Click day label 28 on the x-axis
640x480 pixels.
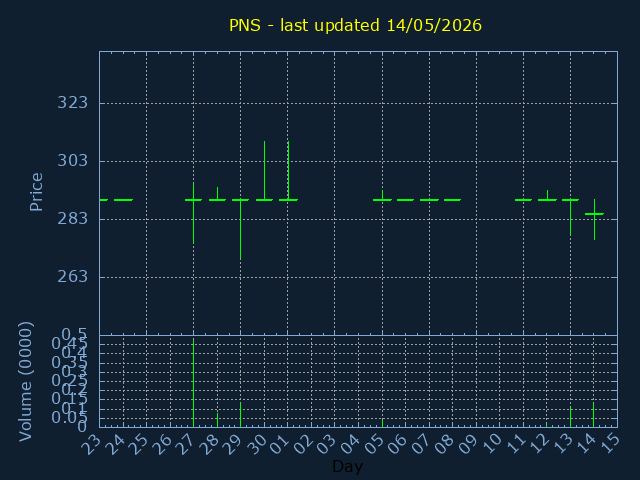pyautogui.click(x=209, y=444)
